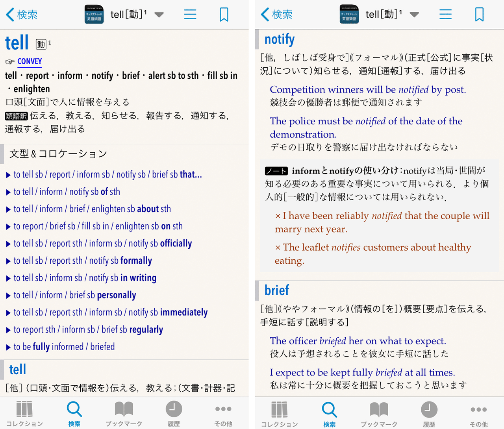Open tell[動]¹ dropdown arrow in left screen
Viewport: 504px width, 429px height.
click(x=159, y=15)
